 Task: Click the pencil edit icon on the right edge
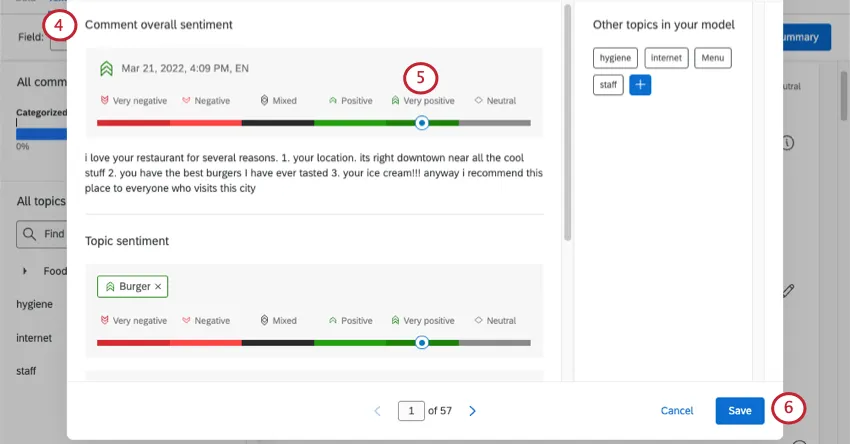coord(788,291)
